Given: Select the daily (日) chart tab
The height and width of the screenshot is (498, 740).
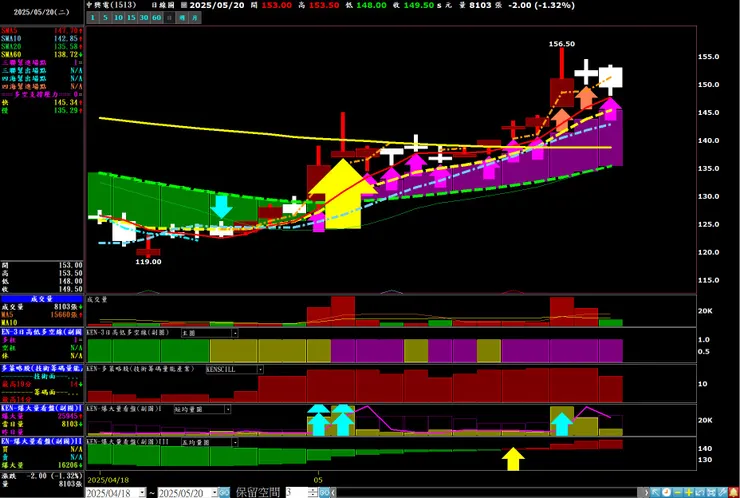Looking at the screenshot, I should tap(169, 18).
